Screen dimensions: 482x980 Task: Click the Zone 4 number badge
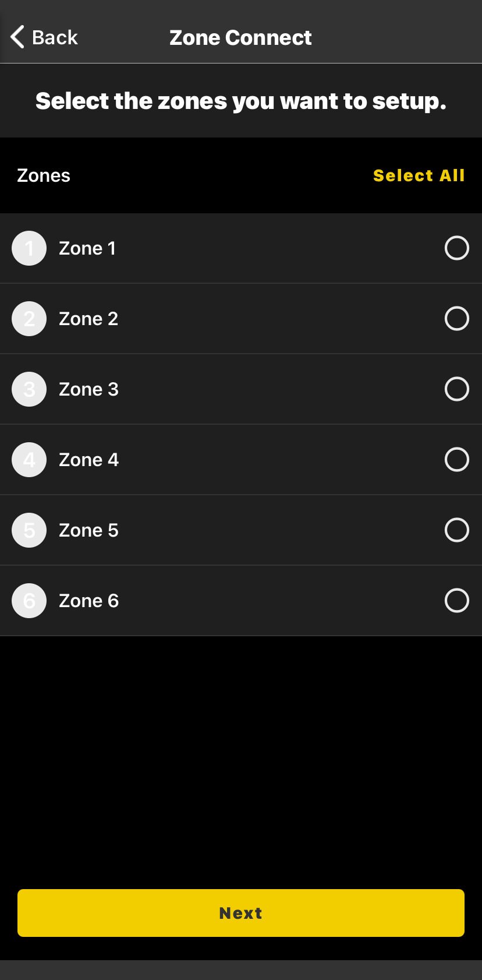point(29,460)
